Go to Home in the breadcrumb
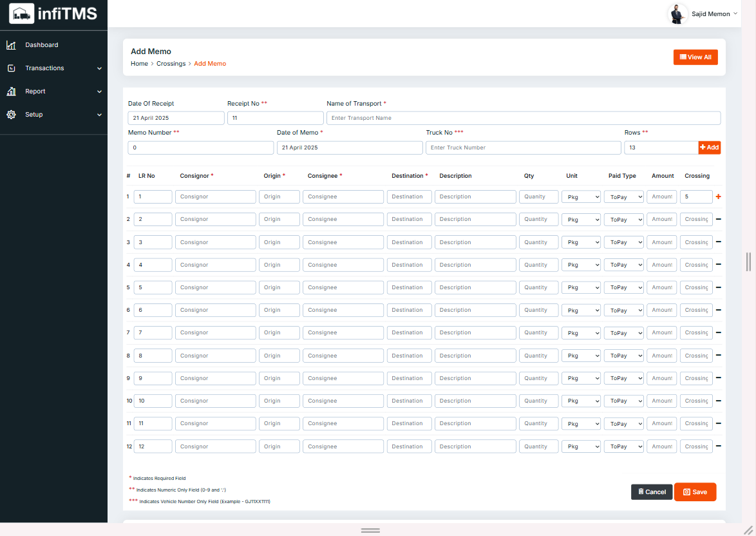Screen dimensions: 756x536 point(139,64)
